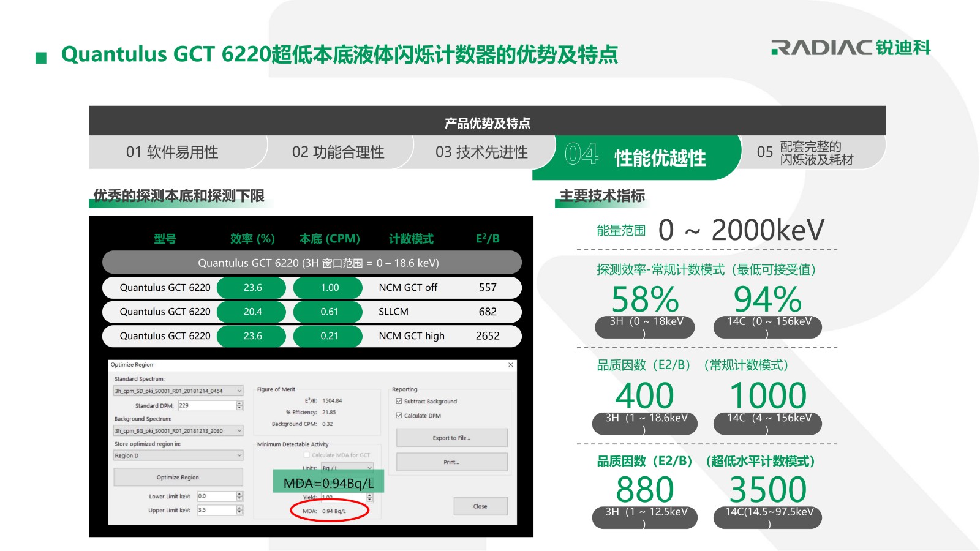Click the 主要技术指标 heading
This screenshot has height=551, width=980.
click(x=601, y=196)
